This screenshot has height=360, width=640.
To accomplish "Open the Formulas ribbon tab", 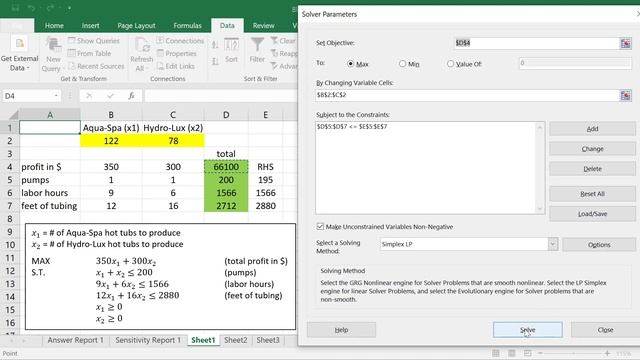I will [187, 25].
